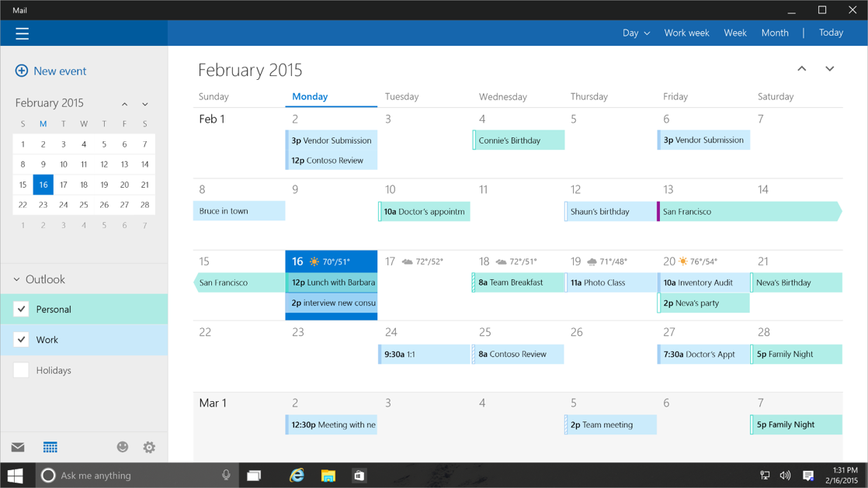Launch Microsoft Edge from the taskbar
Viewport: 868px width, 488px height.
coord(297,475)
